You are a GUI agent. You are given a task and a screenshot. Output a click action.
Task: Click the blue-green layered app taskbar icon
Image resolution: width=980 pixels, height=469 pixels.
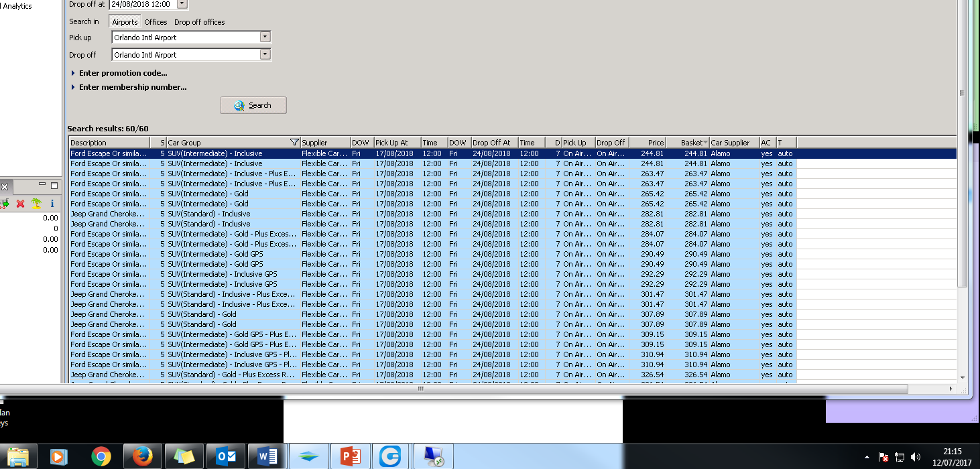click(x=308, y=457)
